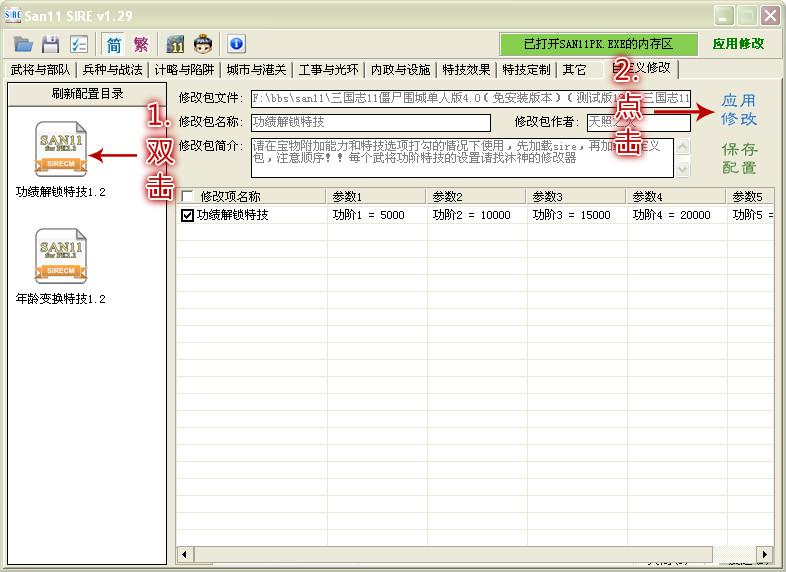Click the horizontal scrollbar right arrow
Image resolution: width=786 pixels, height=572 pixels.
pyautogui.click(x=764, y=554)
